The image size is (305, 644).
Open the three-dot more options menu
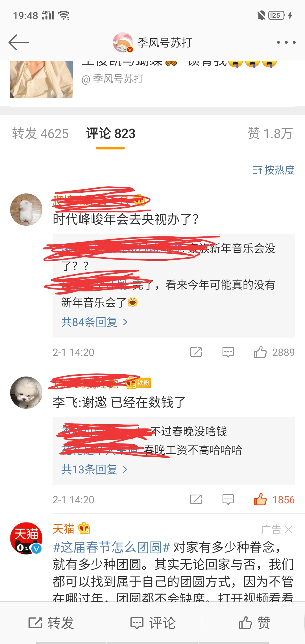click(x=286, y=42)
